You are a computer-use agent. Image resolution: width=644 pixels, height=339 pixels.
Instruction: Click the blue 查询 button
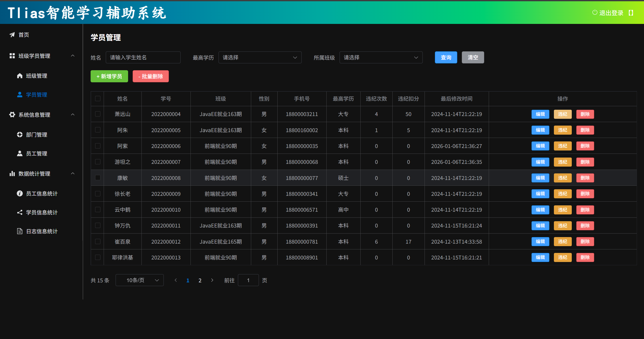pyautogui.click(x=446, y=58)
